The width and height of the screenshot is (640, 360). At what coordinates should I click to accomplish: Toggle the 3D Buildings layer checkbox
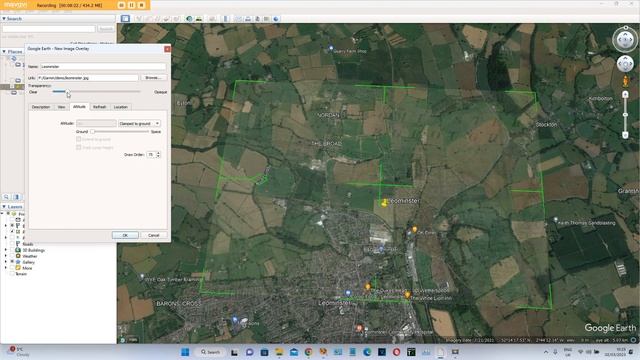click(x=12, y=250)
